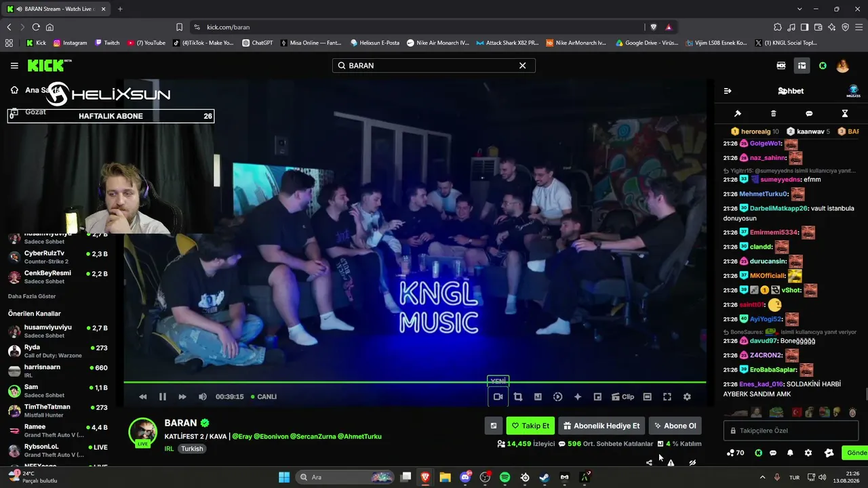Open the Ramee recommended channel
The height and width of the screenshot is (488, 868).
(x=58, y=430)
